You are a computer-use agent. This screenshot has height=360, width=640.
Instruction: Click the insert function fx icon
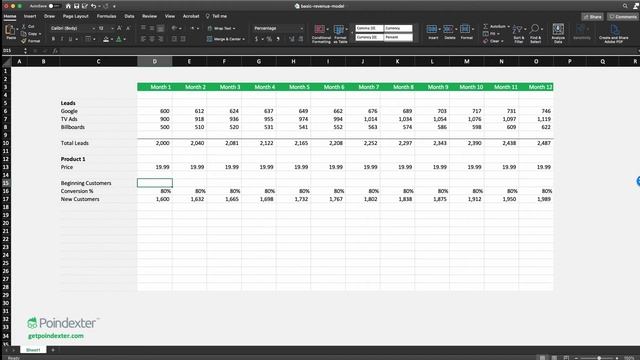[x=55, y=51]
